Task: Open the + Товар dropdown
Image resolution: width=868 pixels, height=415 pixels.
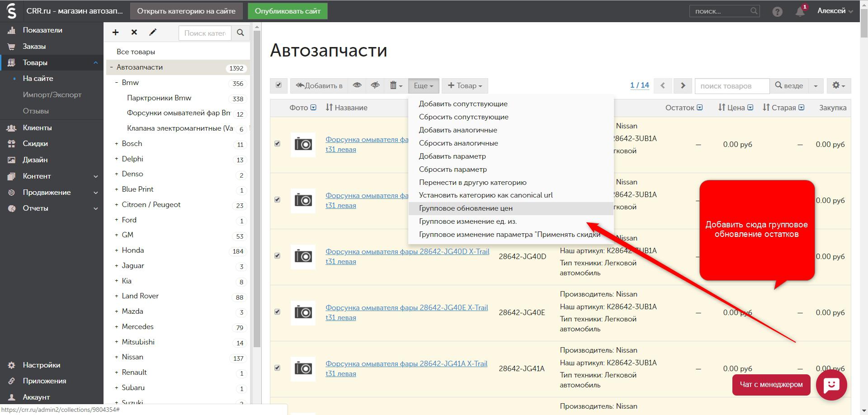Action: [465, 85]
